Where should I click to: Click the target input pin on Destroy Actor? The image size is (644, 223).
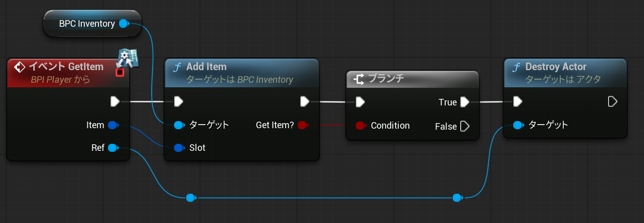pyautogui.click(x=518, y=125)
